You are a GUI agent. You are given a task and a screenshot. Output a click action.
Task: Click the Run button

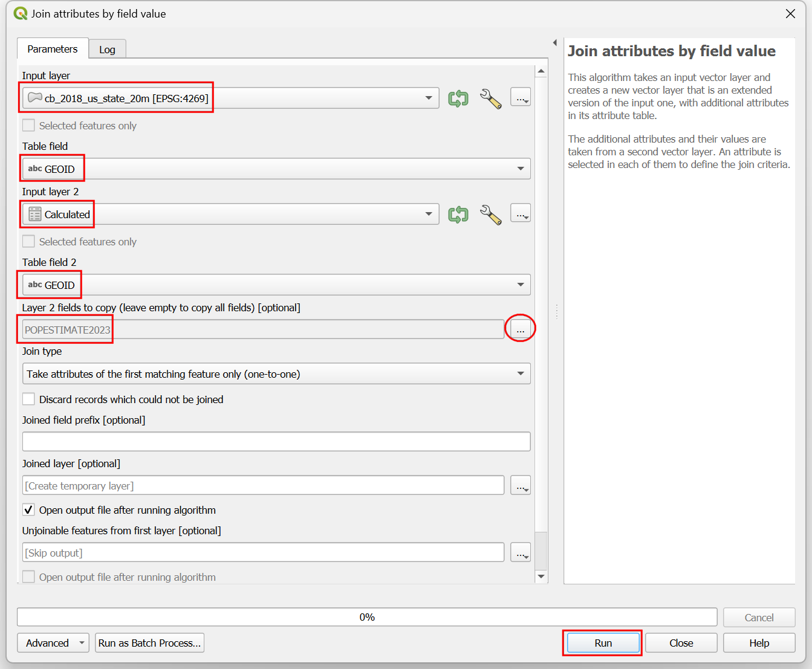[x=602, y=643]
